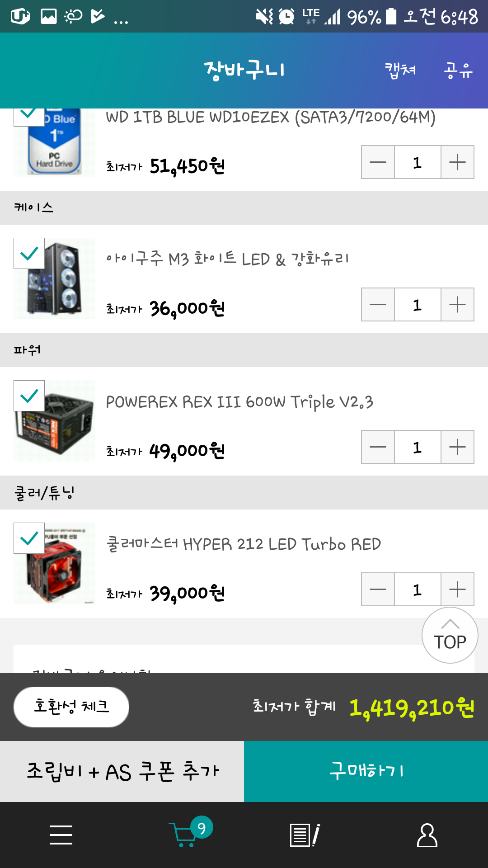Viewport: 488px width, 868px height.
Task: Open product link 쿨러마스터 HYPER 212 LED Turbo RED
Action: pos(244,544)
